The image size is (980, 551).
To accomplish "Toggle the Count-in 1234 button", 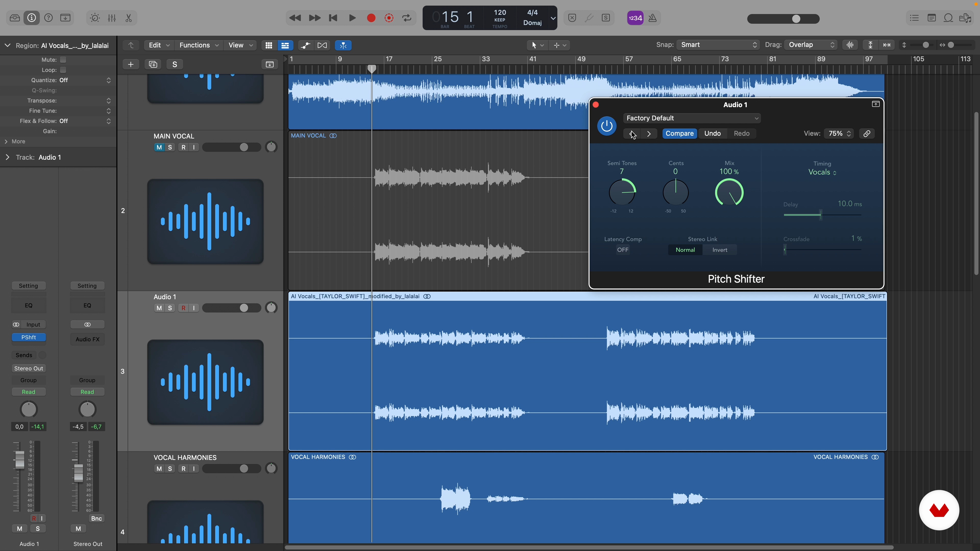I will pyautogui.click(x=635, y=18).
